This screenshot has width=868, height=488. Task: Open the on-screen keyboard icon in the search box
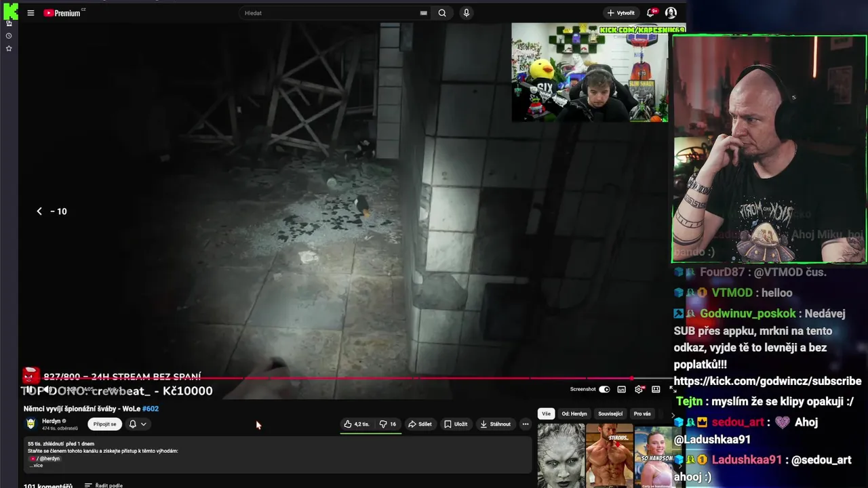[424, 13]
